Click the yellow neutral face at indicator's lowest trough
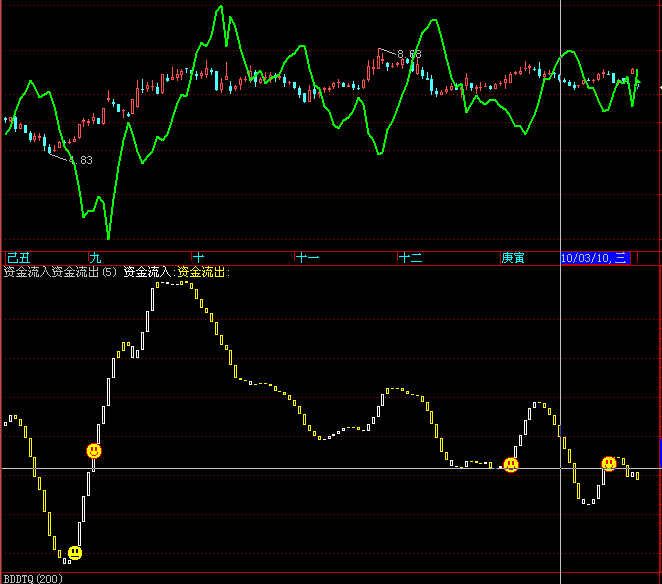 [75, 553]
